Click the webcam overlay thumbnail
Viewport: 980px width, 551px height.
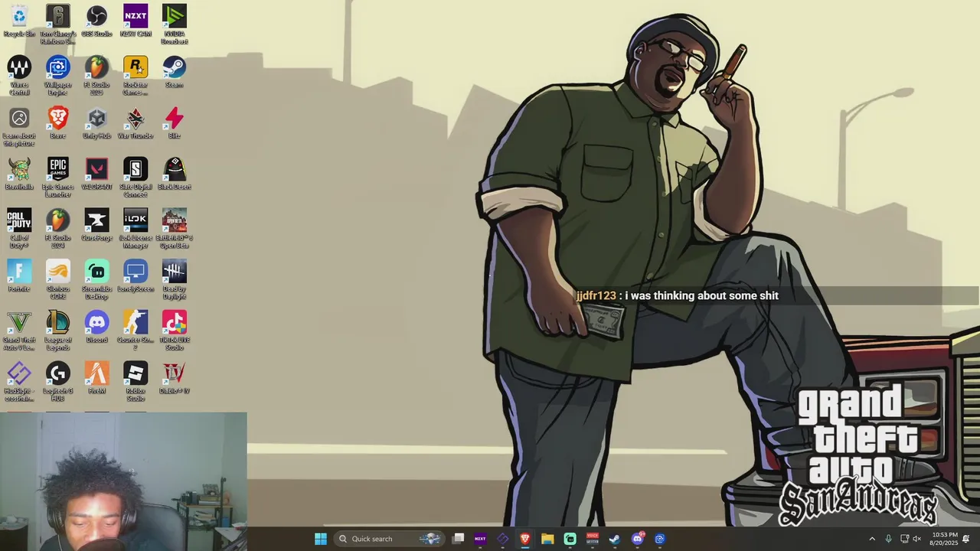123,481
